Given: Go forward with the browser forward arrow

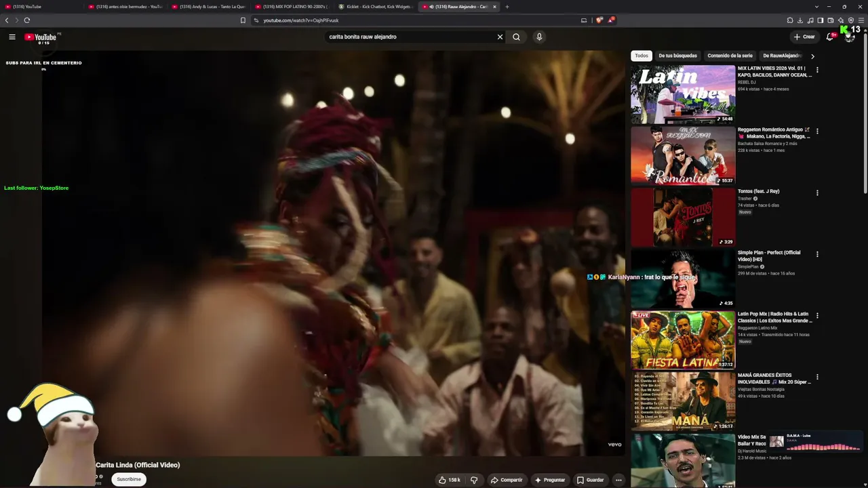Looking at the screenshot, I should coord(16,20).
